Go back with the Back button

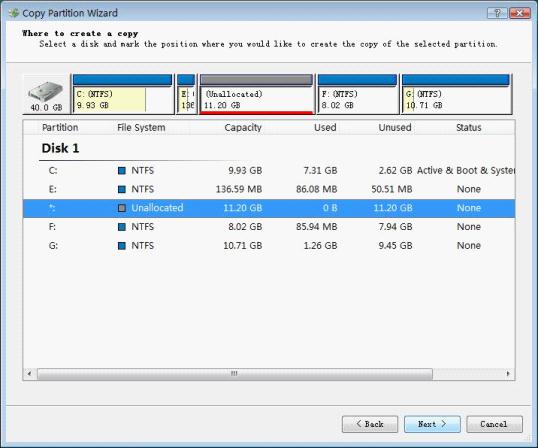[370, 424]
